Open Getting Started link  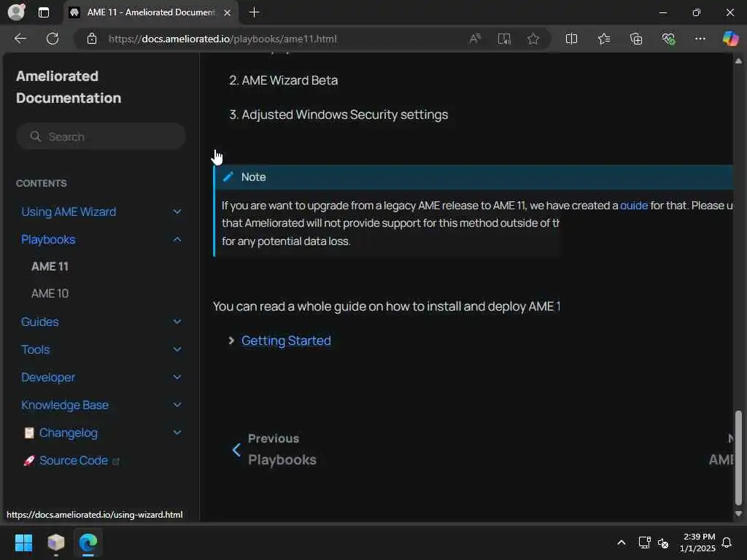coord(286,341)
